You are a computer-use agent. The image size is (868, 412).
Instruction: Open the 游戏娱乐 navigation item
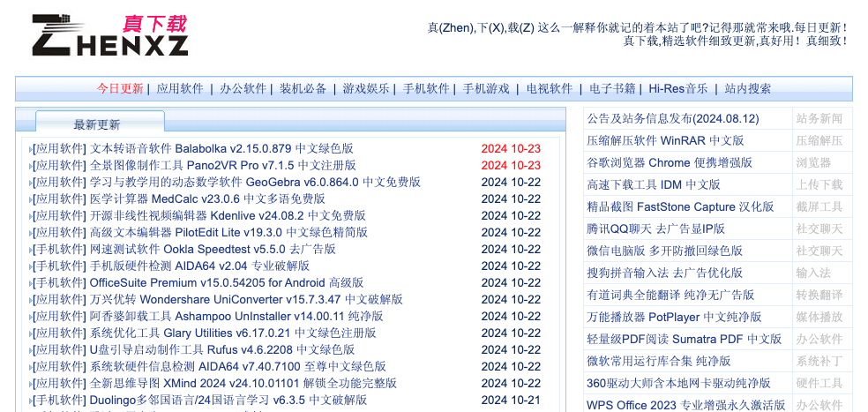tap(366, 88)
